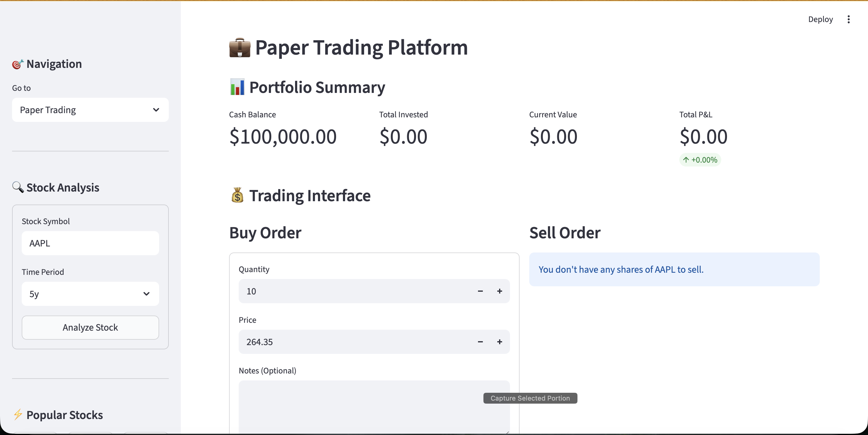Expand the Time Period 5y dropdown
Screen dimensions: 868x435
tap(90, 294)
